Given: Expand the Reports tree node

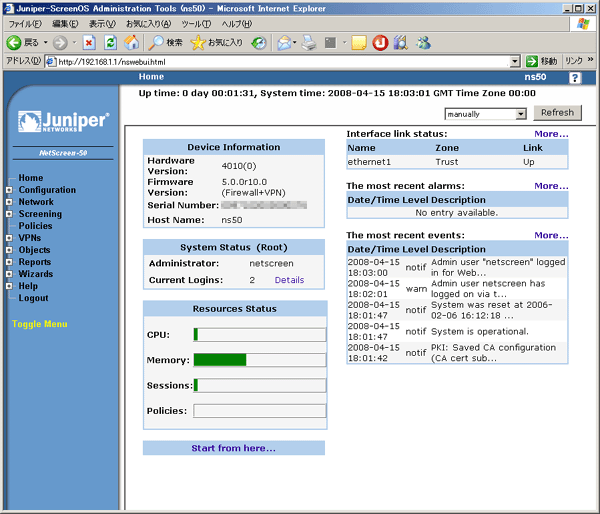Looking at the screenshot, I should point(10,262).
